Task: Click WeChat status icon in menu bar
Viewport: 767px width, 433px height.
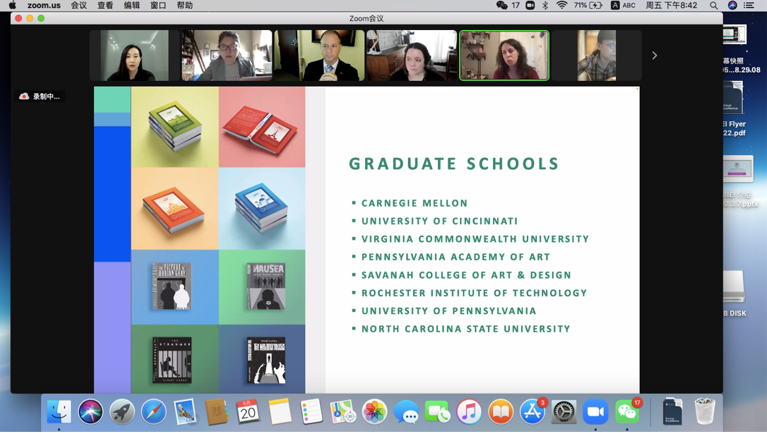Action: (501, 5)
